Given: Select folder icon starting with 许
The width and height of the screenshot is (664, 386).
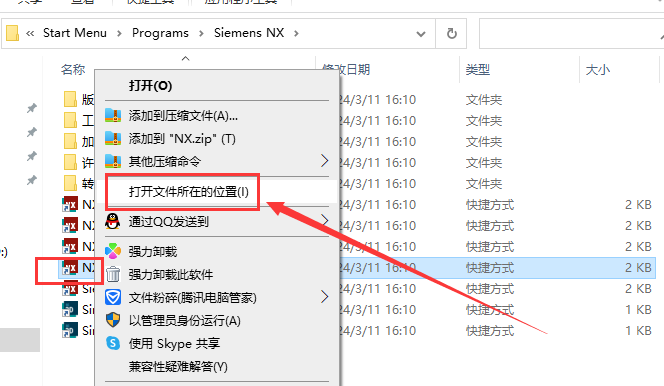Looking at the screenshot, I should coord(70,163).
